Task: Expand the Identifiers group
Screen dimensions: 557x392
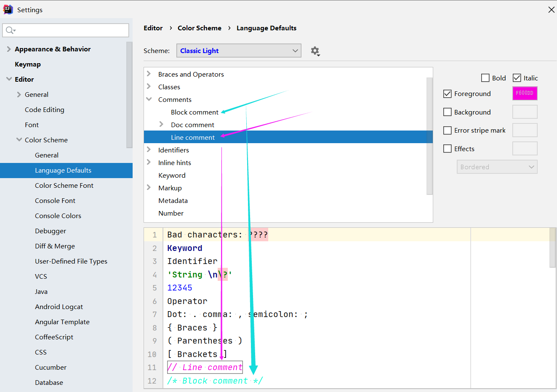Action: (149, 149)
